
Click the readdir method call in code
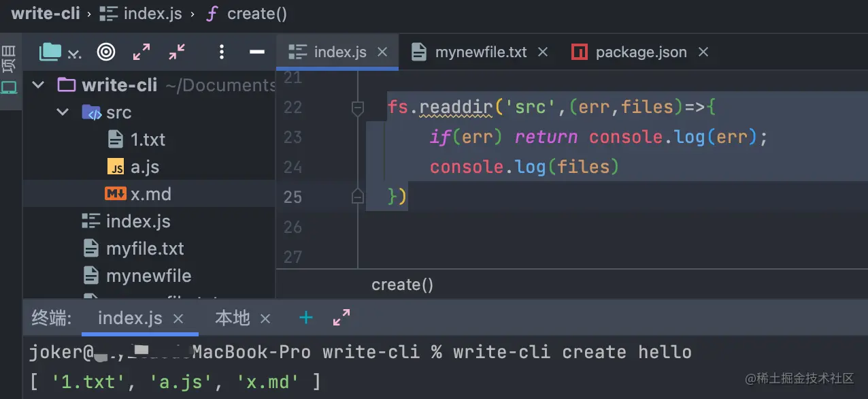(455, 107)
